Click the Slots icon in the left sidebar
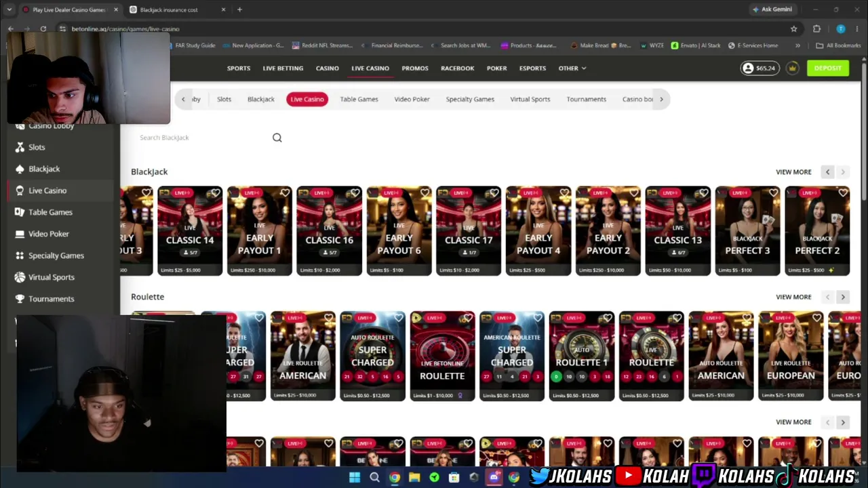 (20, 147)
